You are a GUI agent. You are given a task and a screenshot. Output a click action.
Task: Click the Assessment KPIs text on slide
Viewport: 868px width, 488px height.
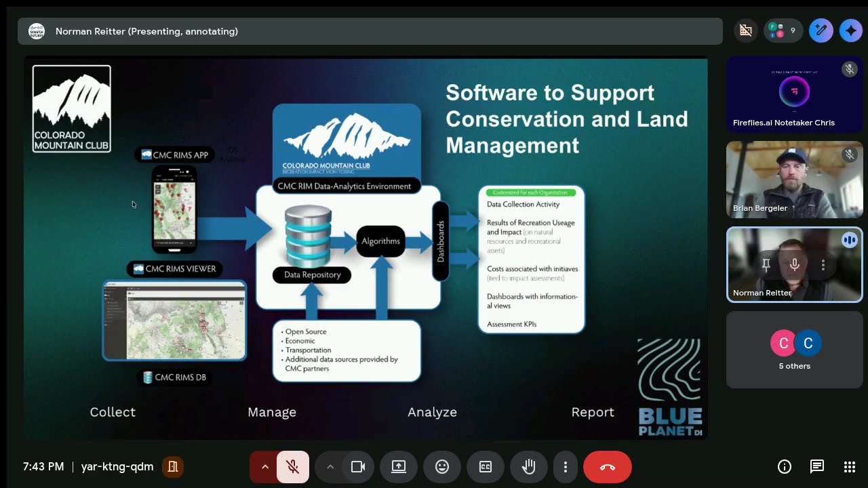pos(512,325)
